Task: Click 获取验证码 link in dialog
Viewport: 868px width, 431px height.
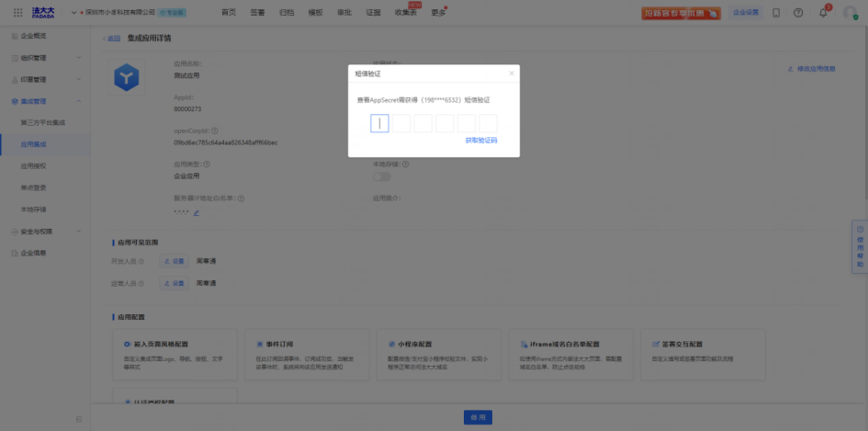Action: coord(481,141)
